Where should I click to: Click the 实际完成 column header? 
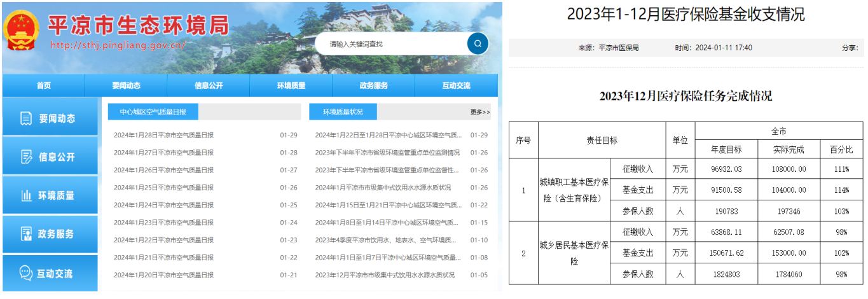(789, 149)
